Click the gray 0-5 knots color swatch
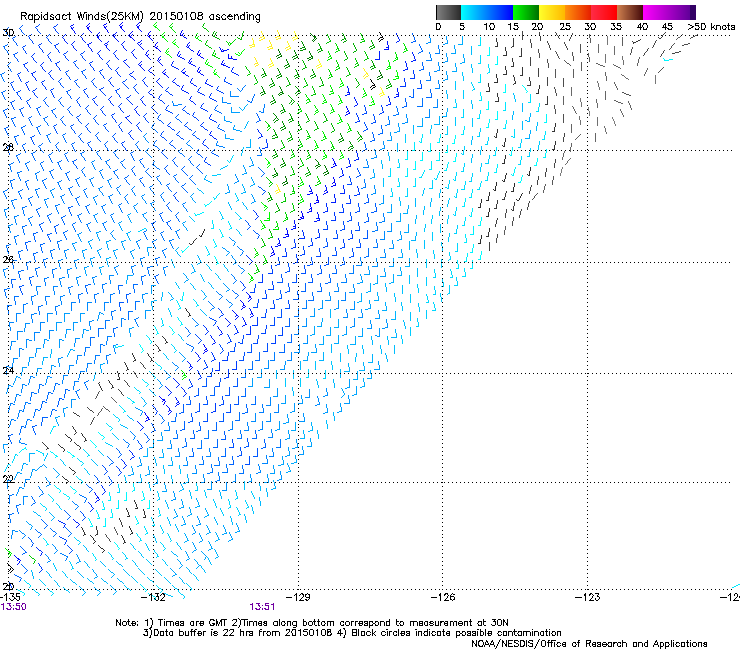 coord(448,12)
